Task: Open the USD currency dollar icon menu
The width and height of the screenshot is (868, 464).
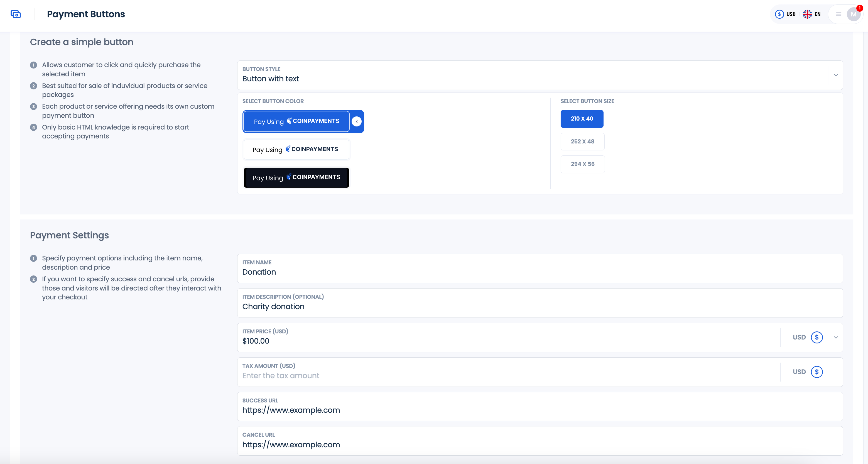Action: click(x=779, y=14)
